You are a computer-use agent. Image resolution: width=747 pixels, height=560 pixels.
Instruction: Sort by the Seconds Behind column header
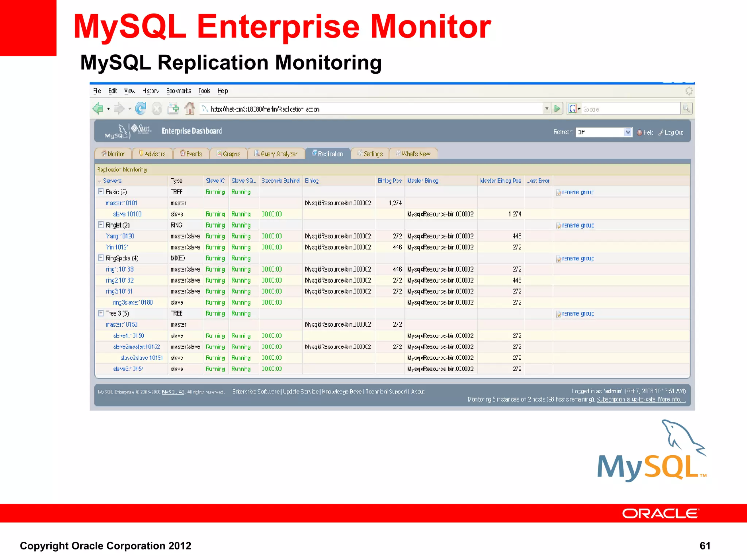(x=280, y=181)
